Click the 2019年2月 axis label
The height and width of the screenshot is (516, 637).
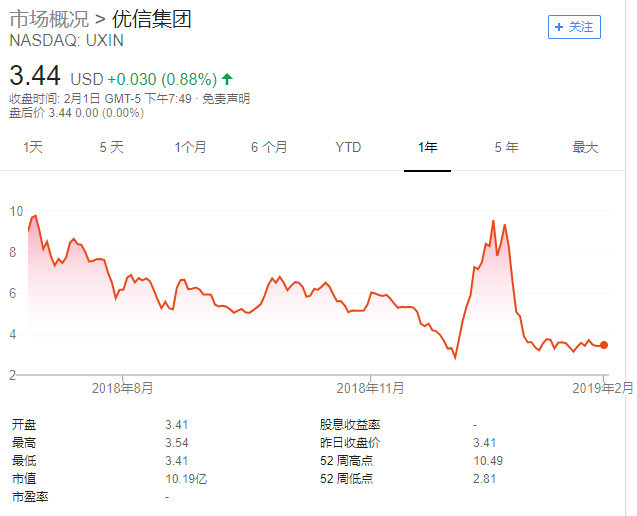602,388
